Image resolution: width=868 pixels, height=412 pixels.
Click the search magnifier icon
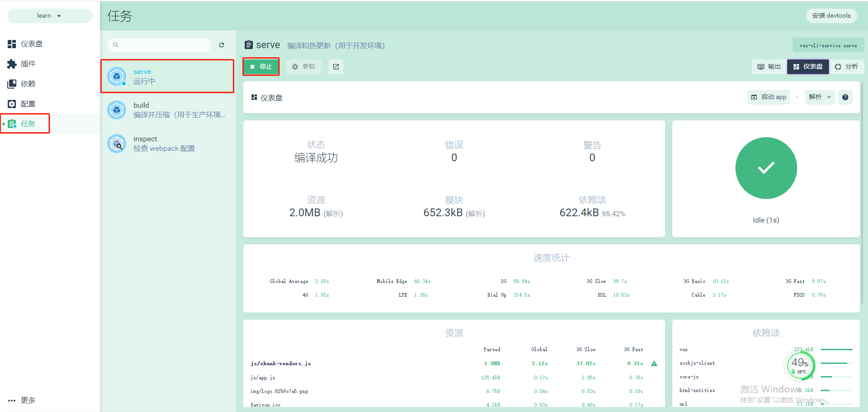click(x=116, y=45)
